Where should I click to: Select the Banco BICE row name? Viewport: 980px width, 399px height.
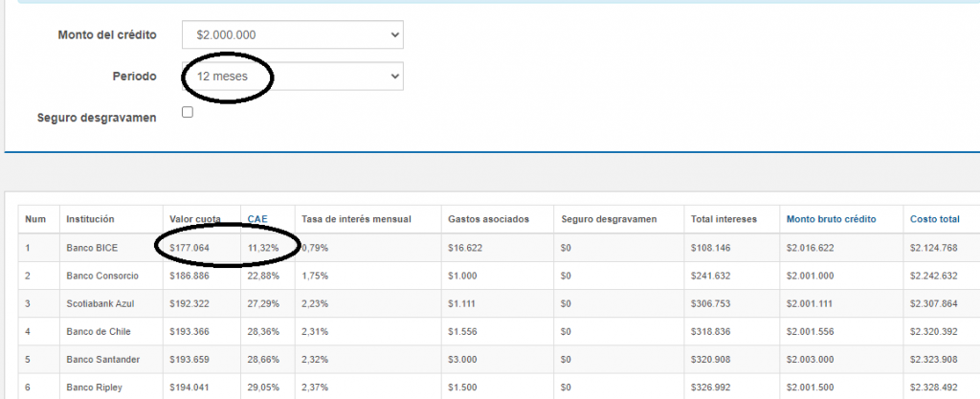coord(92,248)
